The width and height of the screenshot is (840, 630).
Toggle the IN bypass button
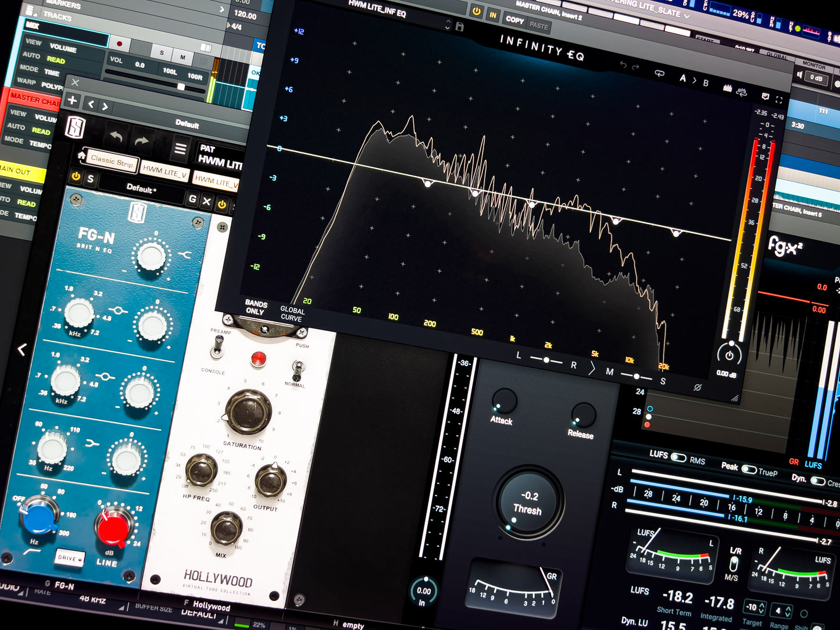(x=493, y=15)
